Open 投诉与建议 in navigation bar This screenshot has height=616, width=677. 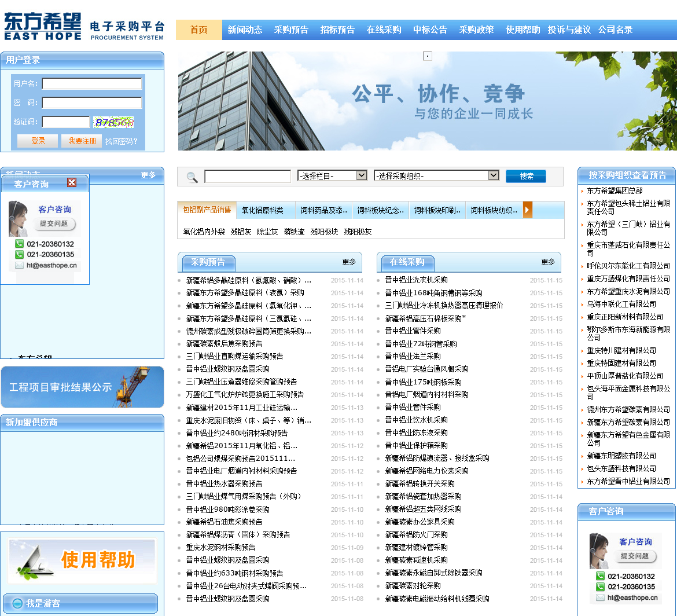coord(569,30)
